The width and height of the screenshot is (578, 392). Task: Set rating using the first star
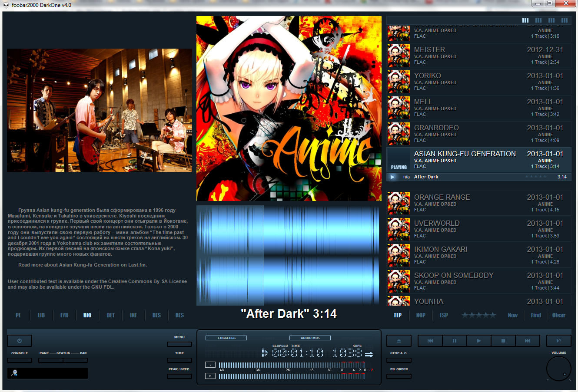point(465,315)
